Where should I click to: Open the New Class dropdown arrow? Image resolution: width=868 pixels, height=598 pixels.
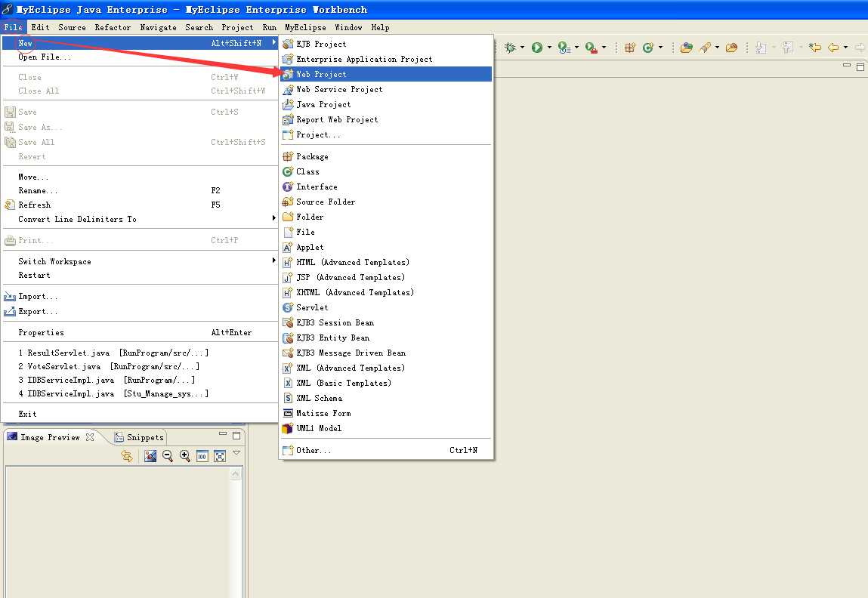pyautogui.click(x=660, y=48)
